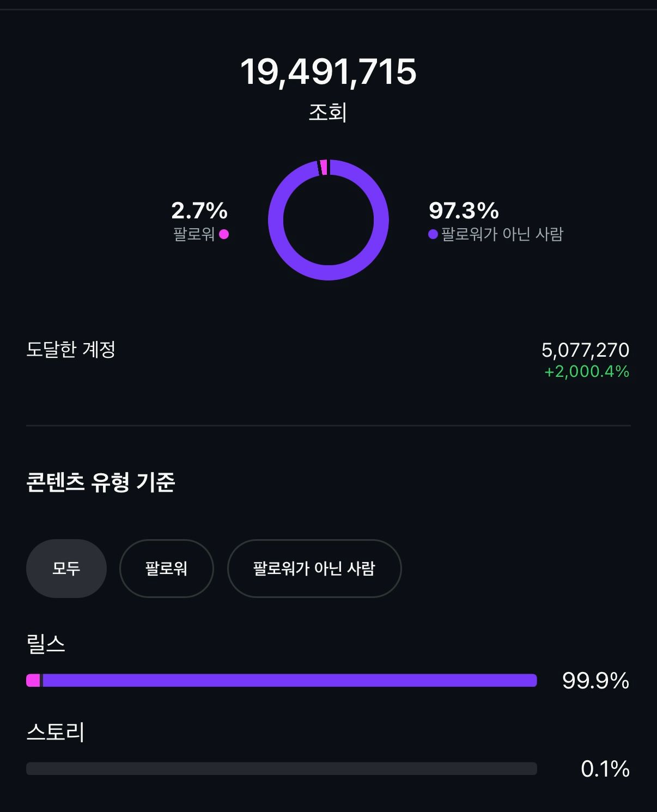
Task: Click the pink slice of the donut chart
Action: click(x=324, y=167)
